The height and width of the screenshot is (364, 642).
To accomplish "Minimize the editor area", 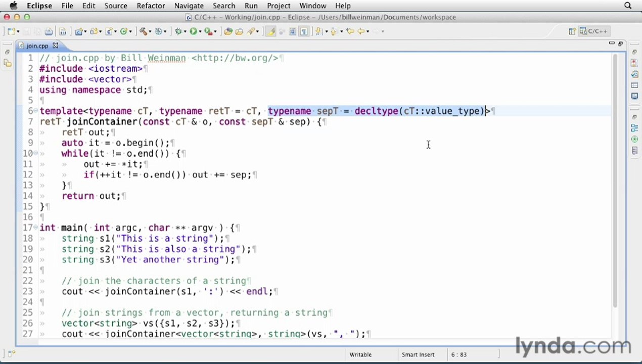I will tap(612, 44).
